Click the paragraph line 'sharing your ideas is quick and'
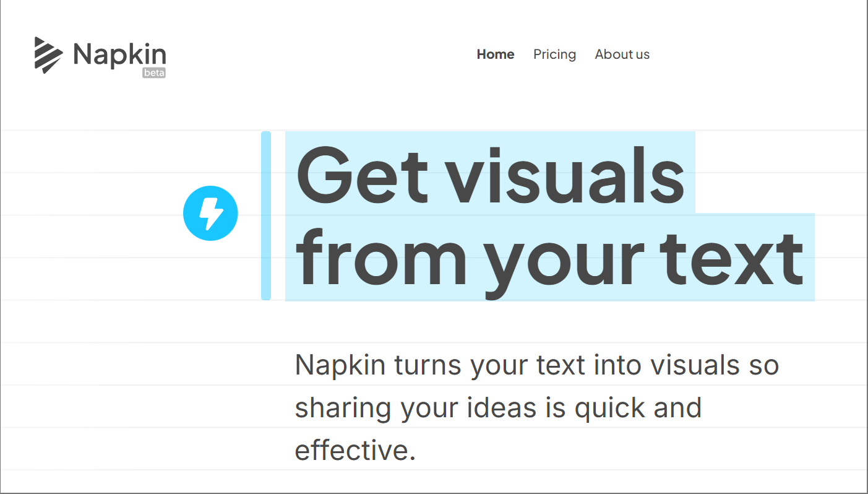Screen dimensions: 868x494 coord(499,408)
